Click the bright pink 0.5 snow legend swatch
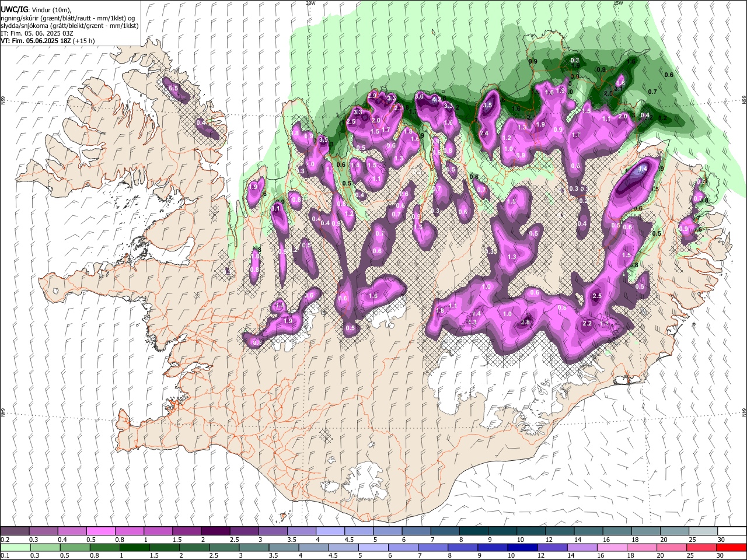The width and height of the screenshot is (747, 560). (101, 531)
